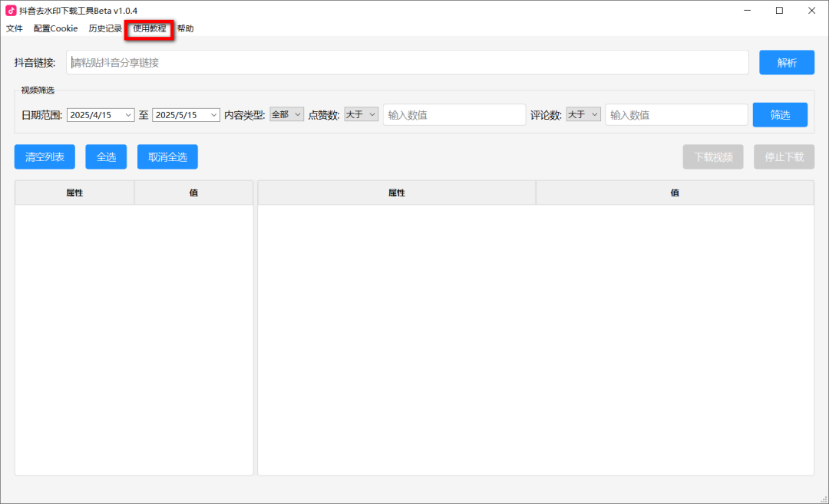The image size is (829, 504).
Task: Click the 取消全选 button
Action: pos(167,157)
